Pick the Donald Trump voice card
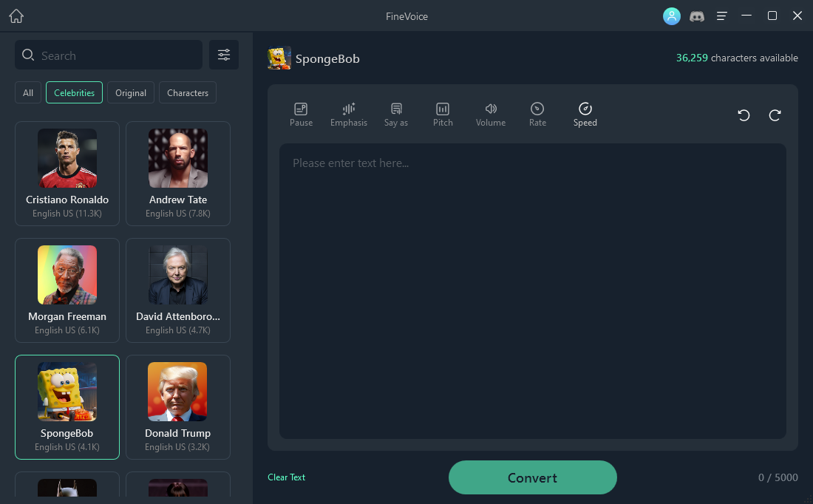Image resolution: width=813 pixels, height=504 pixels. click(x=178, y=407)
